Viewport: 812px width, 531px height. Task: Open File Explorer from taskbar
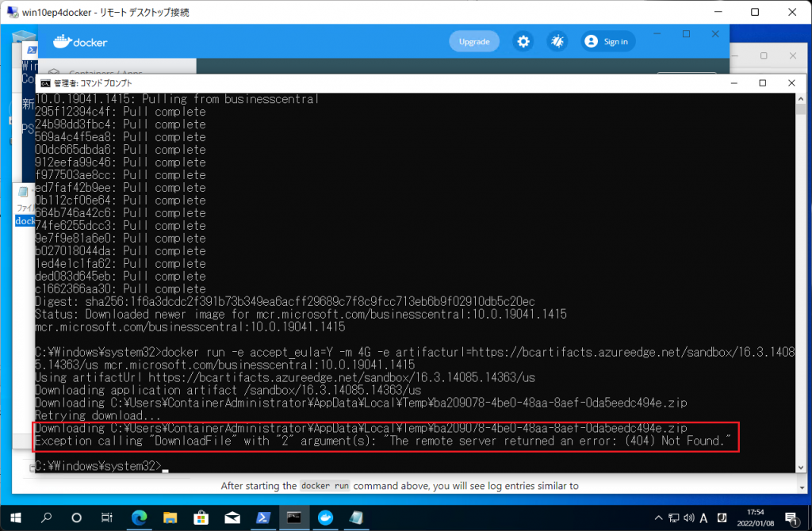pyautogui.click(x=170, y=518)
